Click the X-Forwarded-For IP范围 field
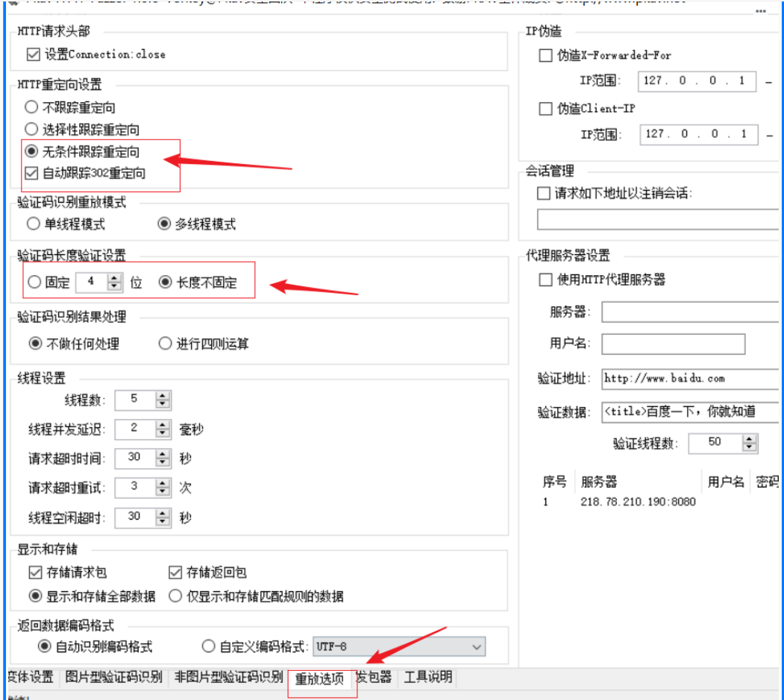Viewport: 784px width, 700px height. 697,81
